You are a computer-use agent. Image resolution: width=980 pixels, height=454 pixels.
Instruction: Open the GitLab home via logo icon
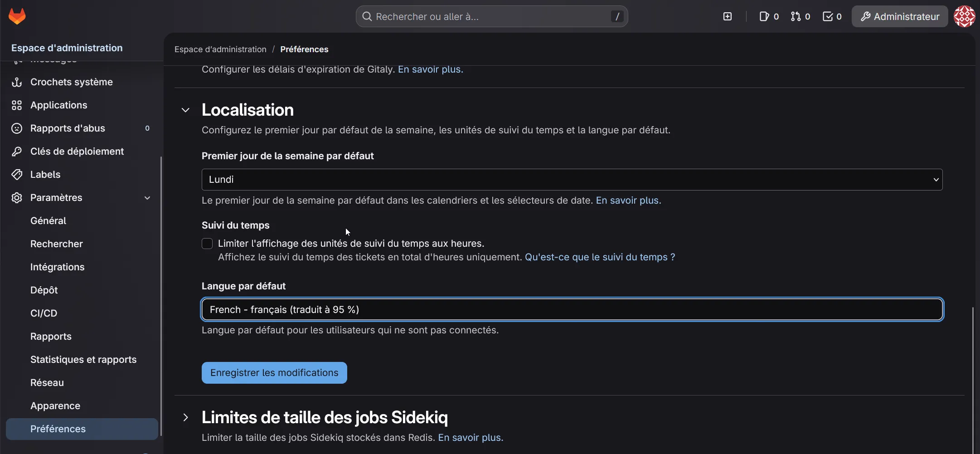coord(17,16)
